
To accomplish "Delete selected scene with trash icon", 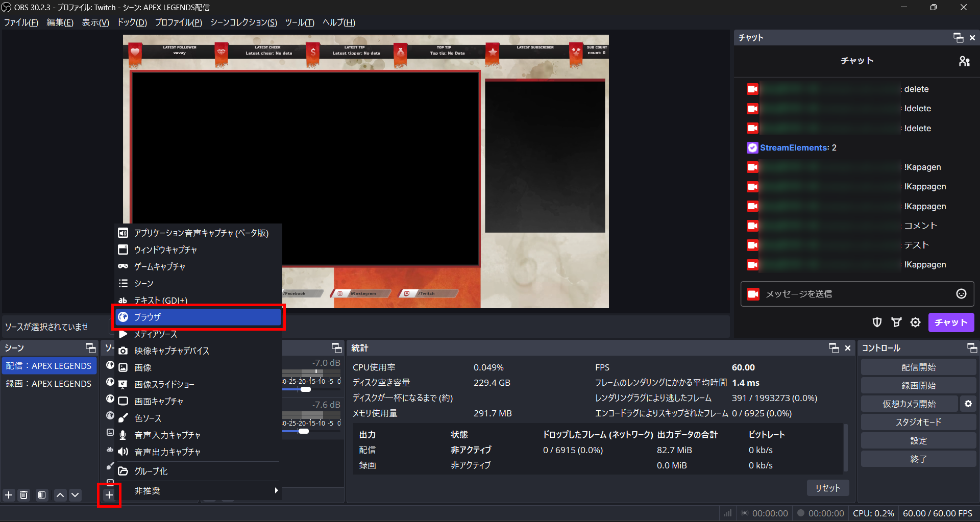I will pyautogui.click(x=24, y=495).
